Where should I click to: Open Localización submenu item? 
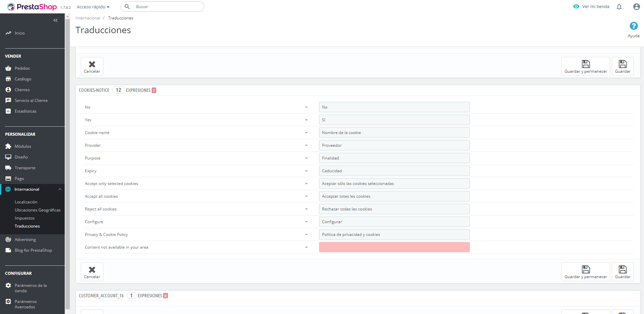coord(26,202)
